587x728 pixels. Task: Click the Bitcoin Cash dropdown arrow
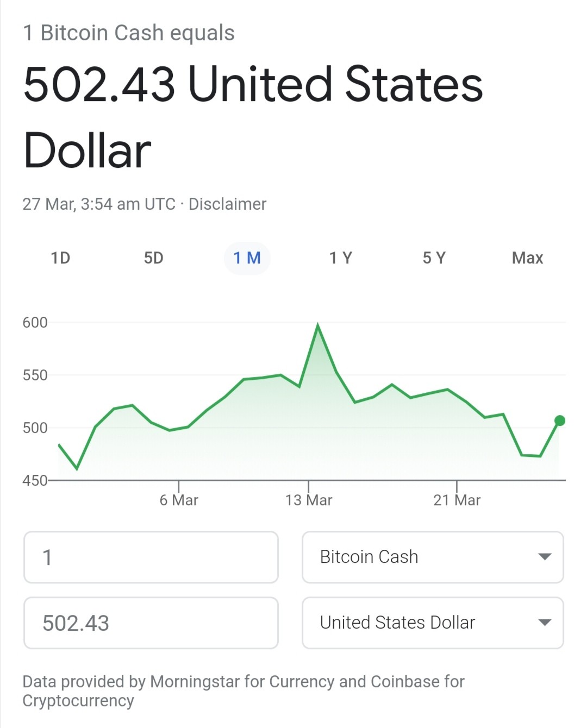pos(544,557)
